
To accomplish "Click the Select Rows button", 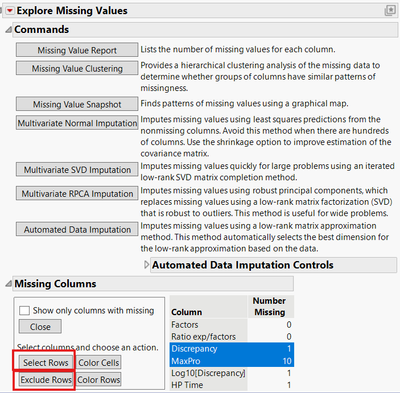I will [x=46, y=362].
